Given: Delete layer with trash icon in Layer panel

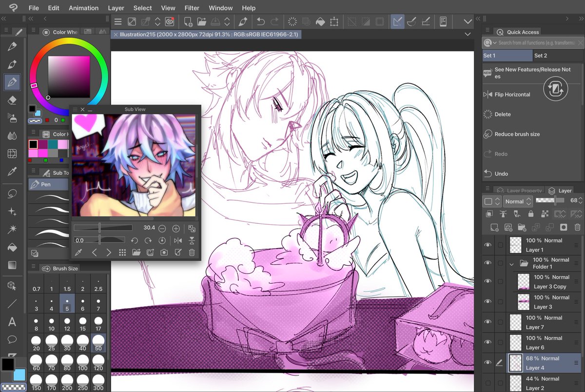Looking at the screenshot, I should point(577,227).
